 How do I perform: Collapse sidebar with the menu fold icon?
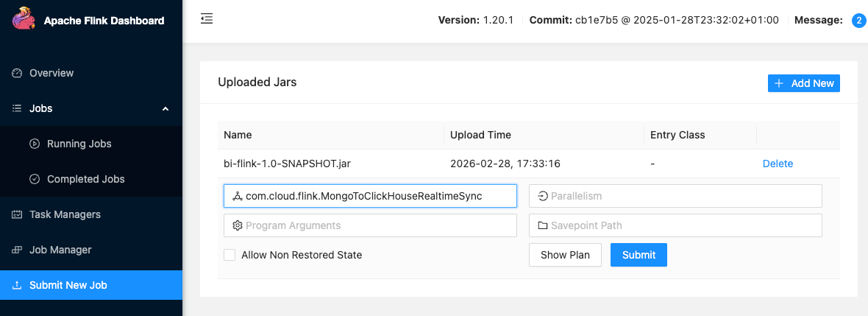coord(207,19)
